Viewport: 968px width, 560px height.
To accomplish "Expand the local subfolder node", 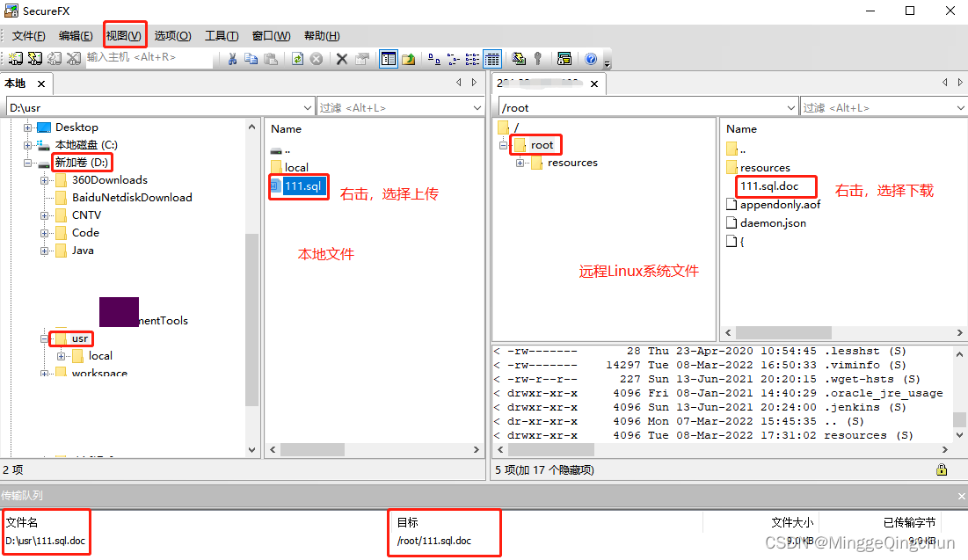I will 61,356.
